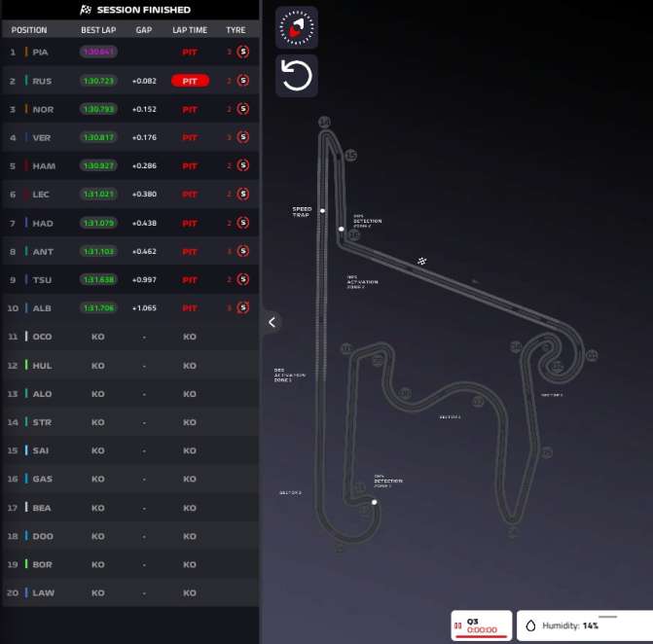This screenshot has width=653, height=644.
Task: Click the humidity water drop icon
Action: pos(530,626)
